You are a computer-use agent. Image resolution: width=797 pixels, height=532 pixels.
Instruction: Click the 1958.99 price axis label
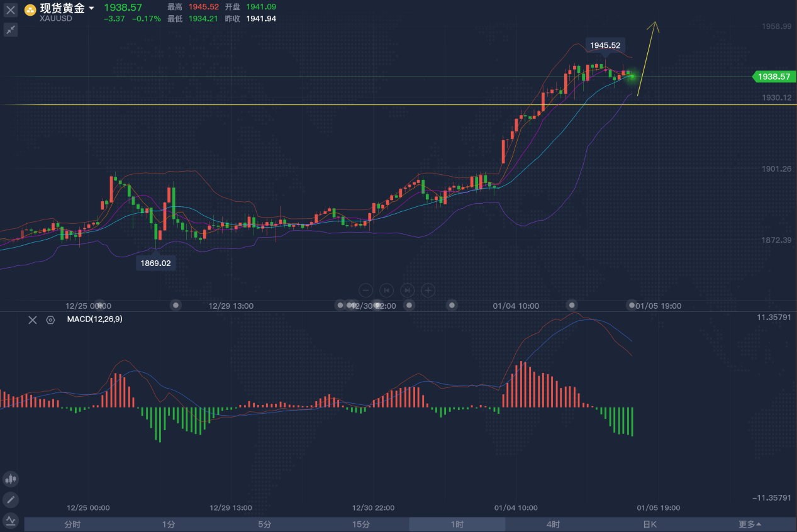point(776,26)
